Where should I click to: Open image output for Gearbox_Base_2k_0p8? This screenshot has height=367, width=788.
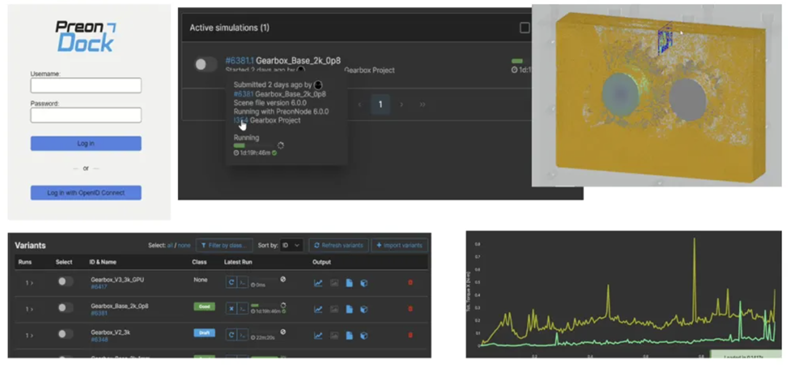334,309
